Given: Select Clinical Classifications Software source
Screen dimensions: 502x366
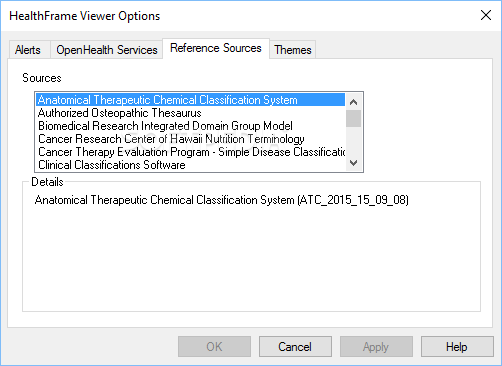Looking at the screenshot, I should (x=190, y=165).
